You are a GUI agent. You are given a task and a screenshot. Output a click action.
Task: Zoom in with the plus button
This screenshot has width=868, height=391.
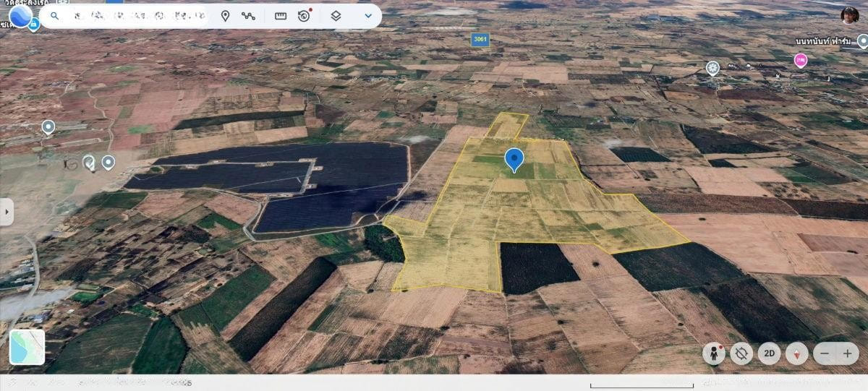pos(848,353)
